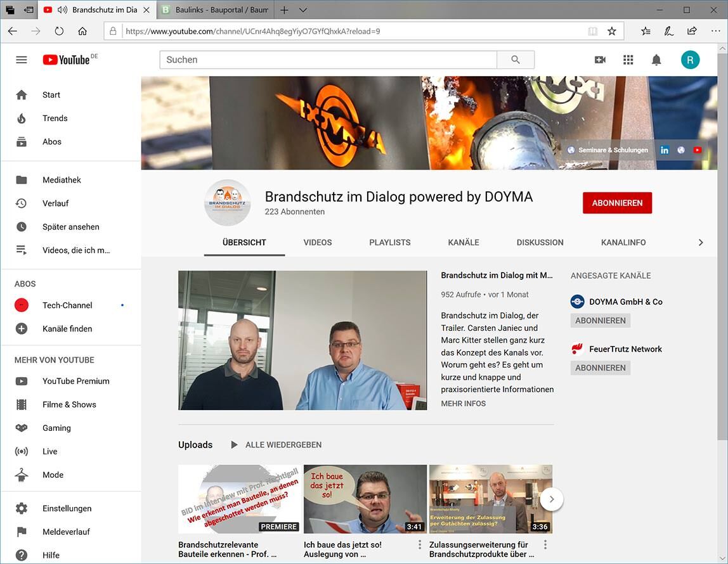
Task: Switch to the PLAYLISTS tab
Action: pos(389,242)
